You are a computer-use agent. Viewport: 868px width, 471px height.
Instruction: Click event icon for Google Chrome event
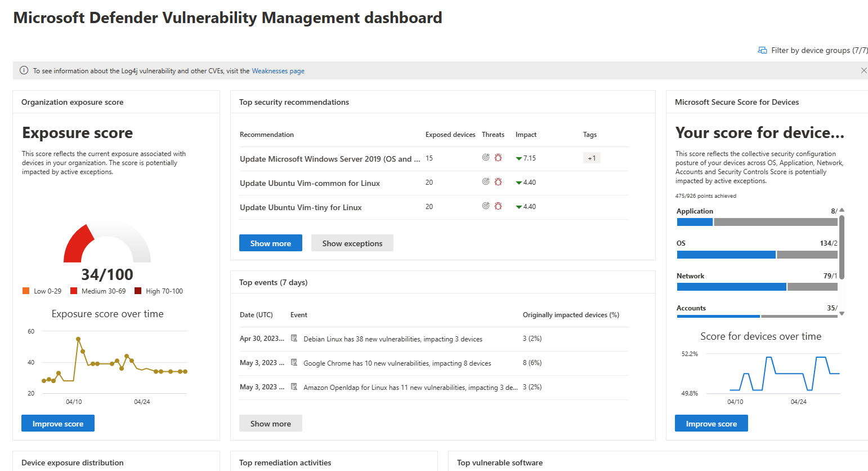pos(294,363)
